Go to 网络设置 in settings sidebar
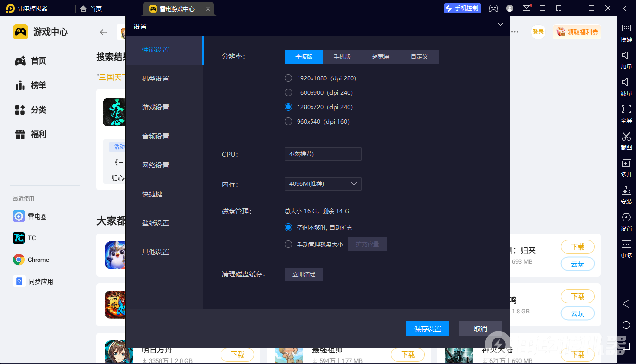Viewport: 636px width, 364px height. [156, 165]
